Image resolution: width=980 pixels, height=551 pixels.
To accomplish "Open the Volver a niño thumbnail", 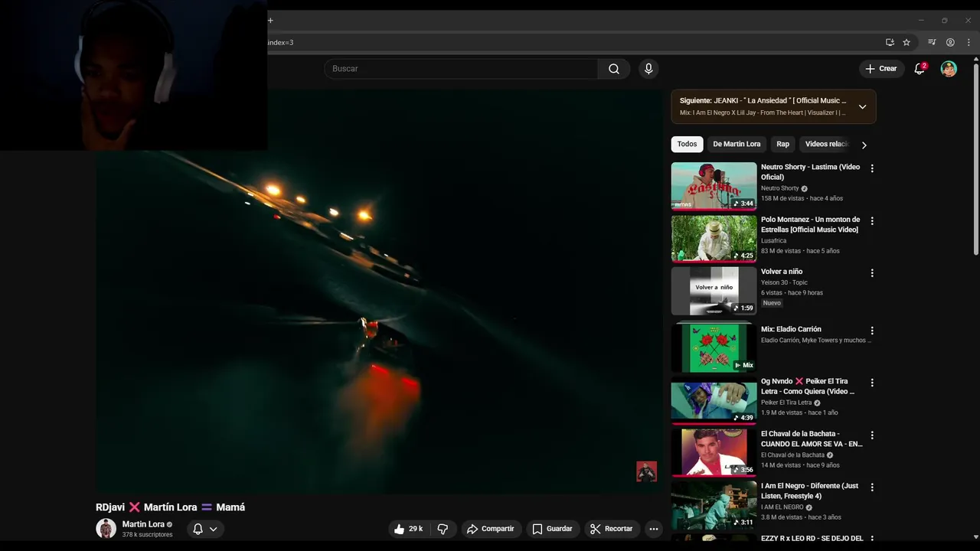I will tap(714, 291).
